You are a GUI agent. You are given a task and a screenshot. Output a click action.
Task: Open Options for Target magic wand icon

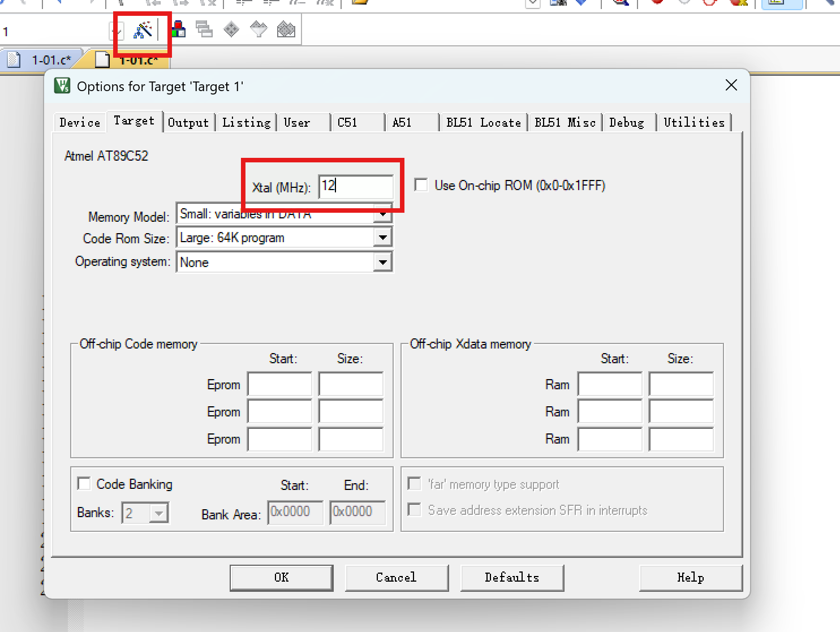pyautogui.click(x=143, y=29)
